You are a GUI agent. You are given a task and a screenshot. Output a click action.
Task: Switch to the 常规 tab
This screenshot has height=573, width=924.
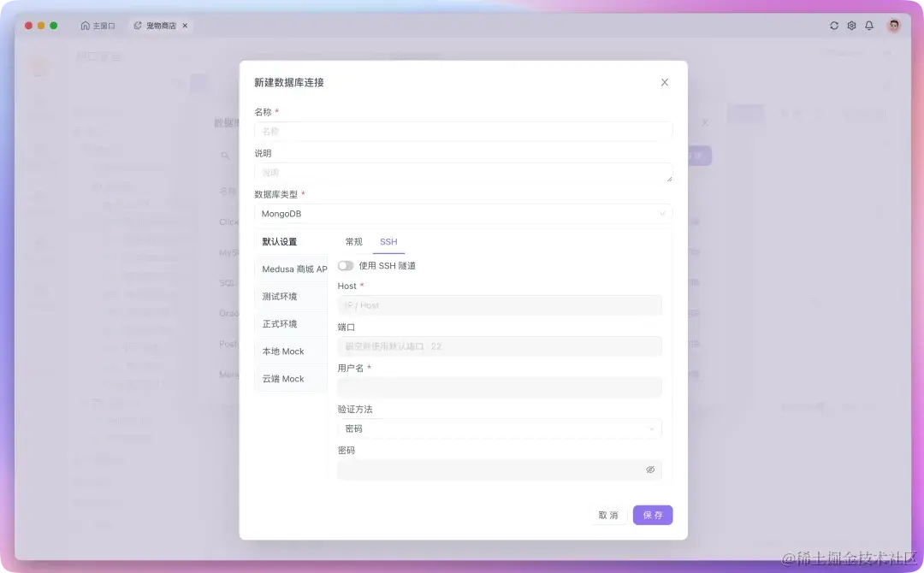tap(353, 242)
